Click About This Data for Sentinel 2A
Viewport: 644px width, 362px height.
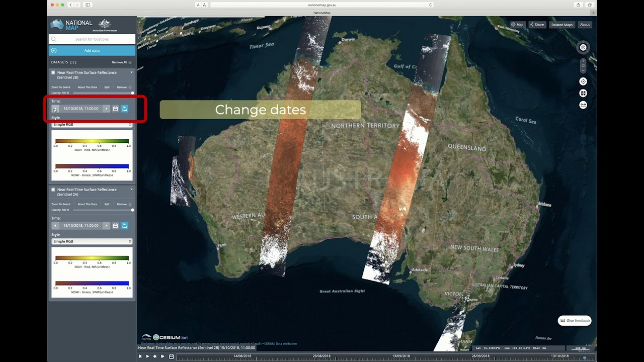click(87, 204)
